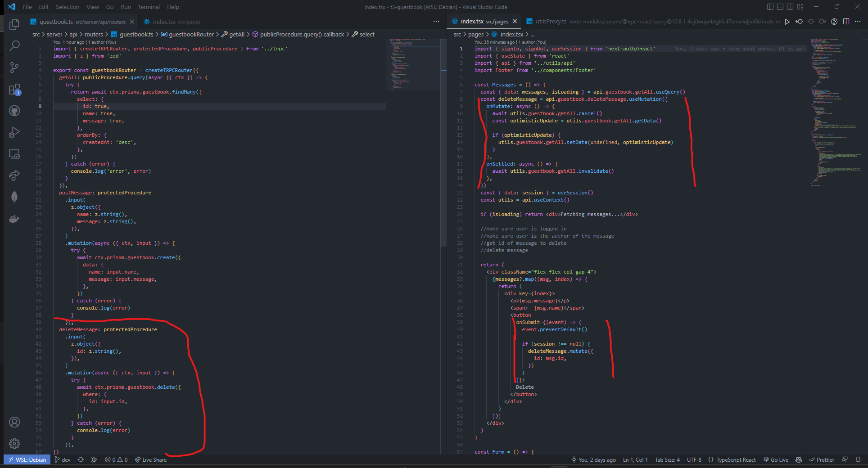The width and height of the screenshot is (868, 468).
Task: Open the 'getAll' breadcrumb dropdown
Action: (233, 34)
